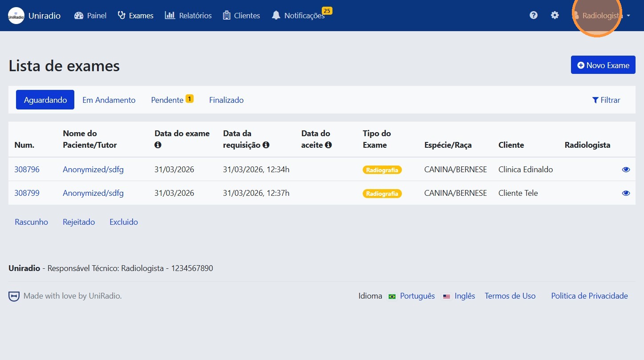Click info icon beside Data da requisição

266,145
